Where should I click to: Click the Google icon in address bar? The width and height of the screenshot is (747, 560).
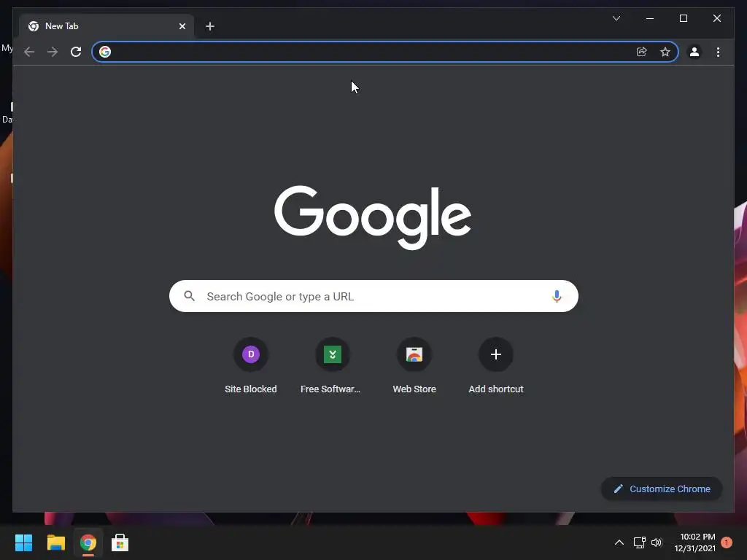105,52
